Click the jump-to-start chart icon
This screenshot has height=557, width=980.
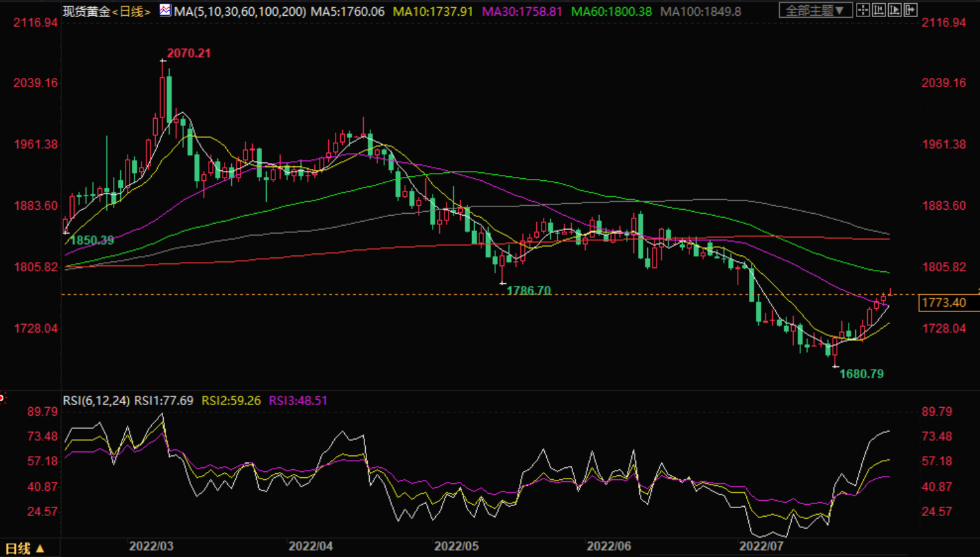(879, 10)
